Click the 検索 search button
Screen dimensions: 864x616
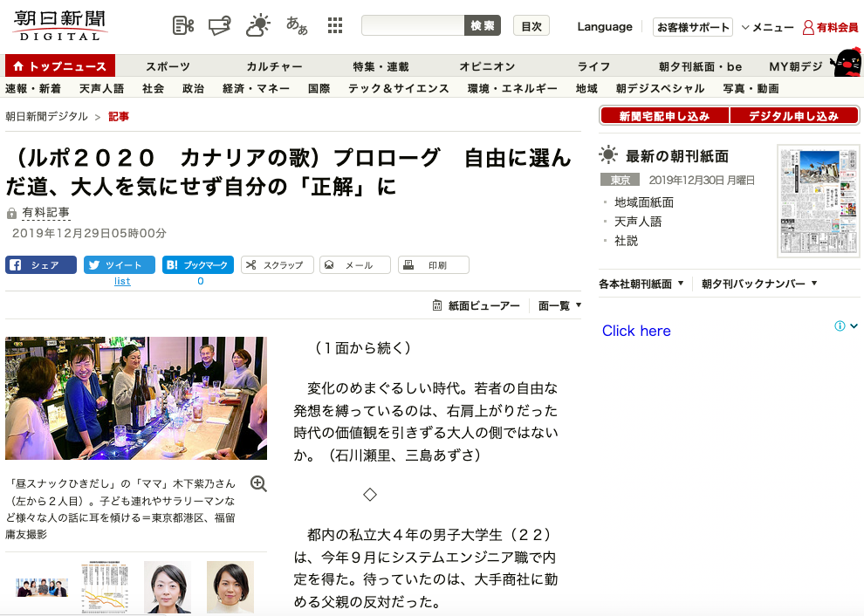pos(483,26)
